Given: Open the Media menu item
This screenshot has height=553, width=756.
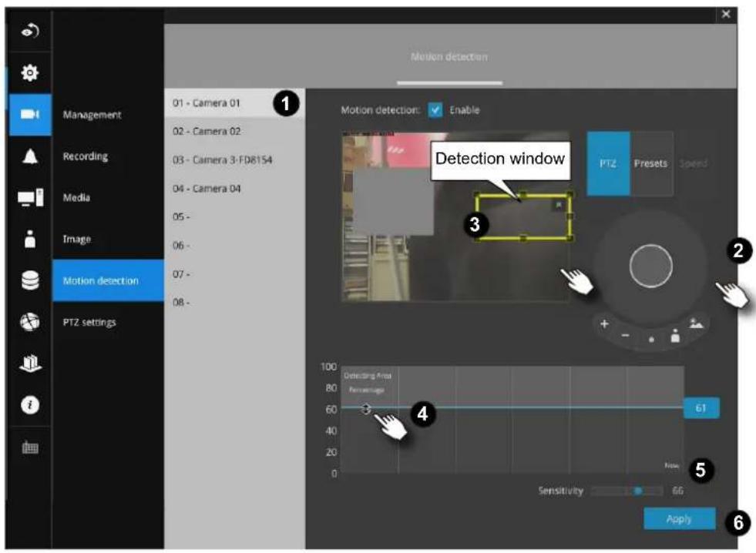Looking at the screenshot, I should [76, 197].
